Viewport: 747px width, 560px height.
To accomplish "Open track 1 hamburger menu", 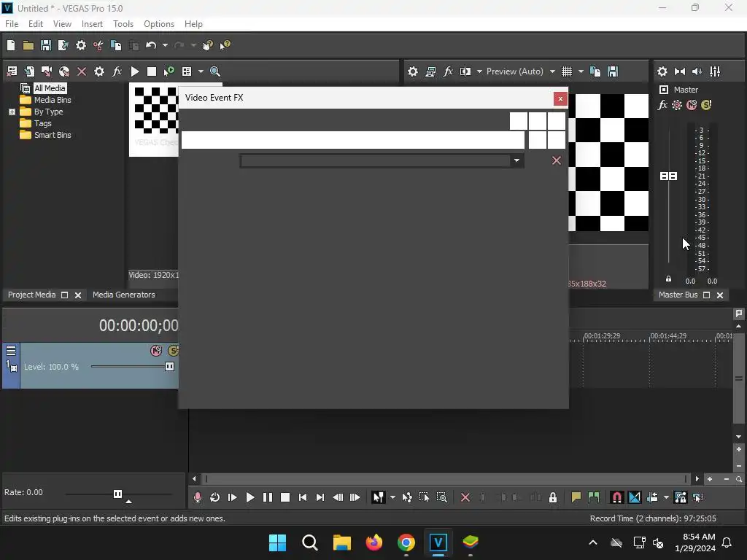I will [11, 351].
